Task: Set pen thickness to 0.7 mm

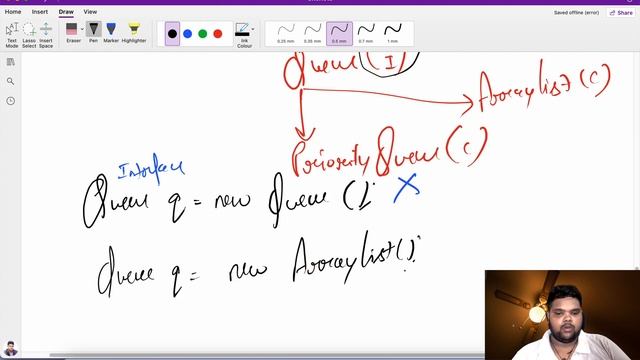Action: [x=366, y=33]
